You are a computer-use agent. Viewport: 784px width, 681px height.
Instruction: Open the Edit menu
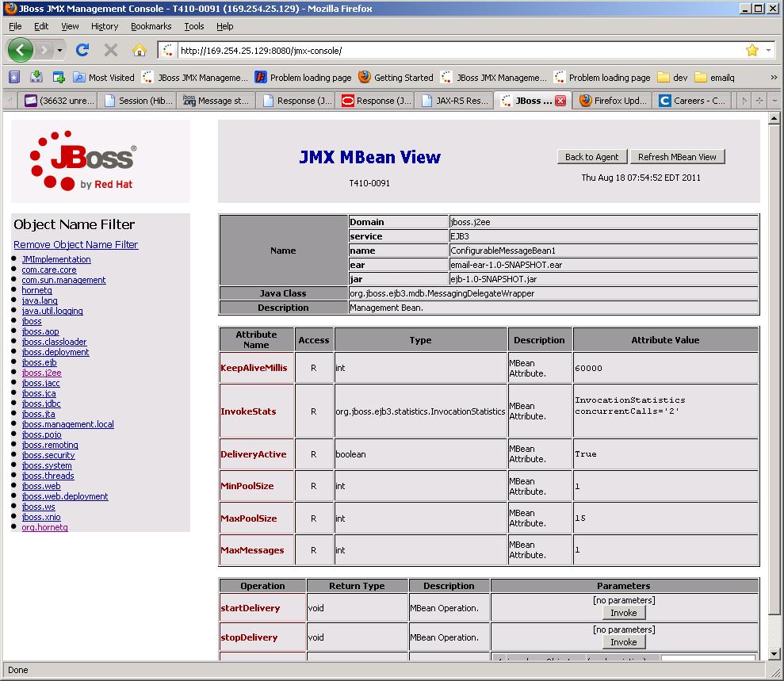tap(41, 26)
